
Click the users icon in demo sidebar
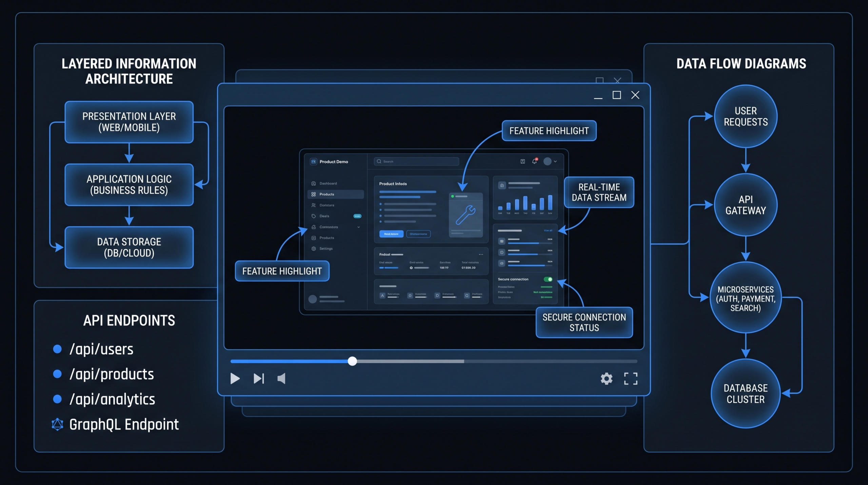tap(314, 205)
